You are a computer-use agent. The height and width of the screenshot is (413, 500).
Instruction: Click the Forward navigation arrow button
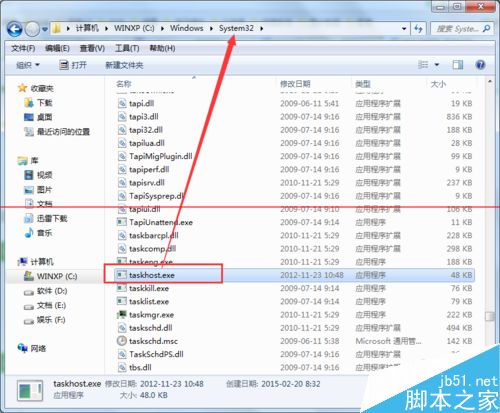point(32,29)
